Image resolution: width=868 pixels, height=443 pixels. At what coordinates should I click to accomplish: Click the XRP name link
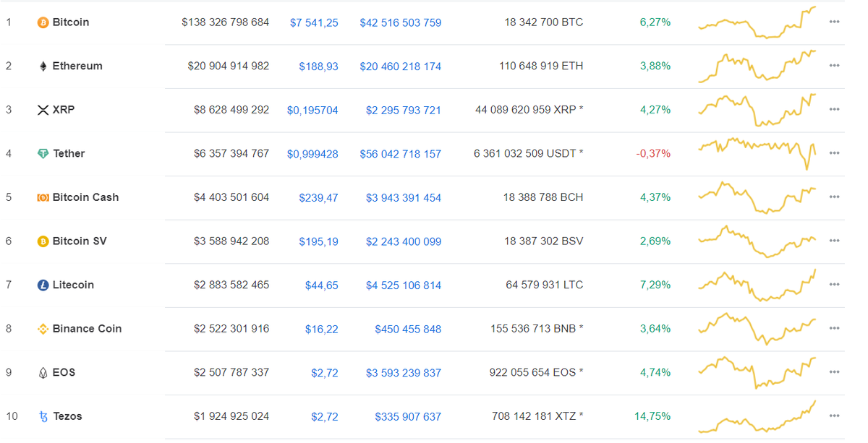[64, 110]
